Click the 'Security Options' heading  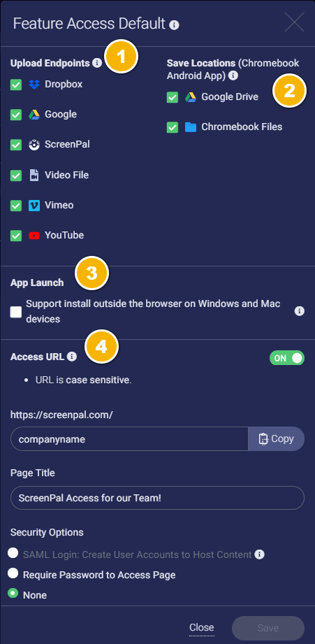click(47, 532)
